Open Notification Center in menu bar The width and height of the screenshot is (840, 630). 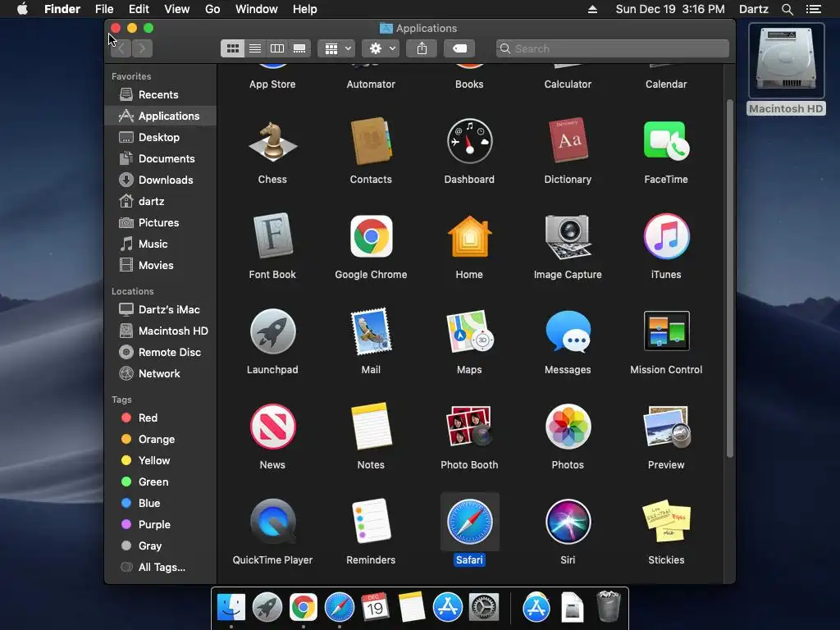tap(814, 9)
